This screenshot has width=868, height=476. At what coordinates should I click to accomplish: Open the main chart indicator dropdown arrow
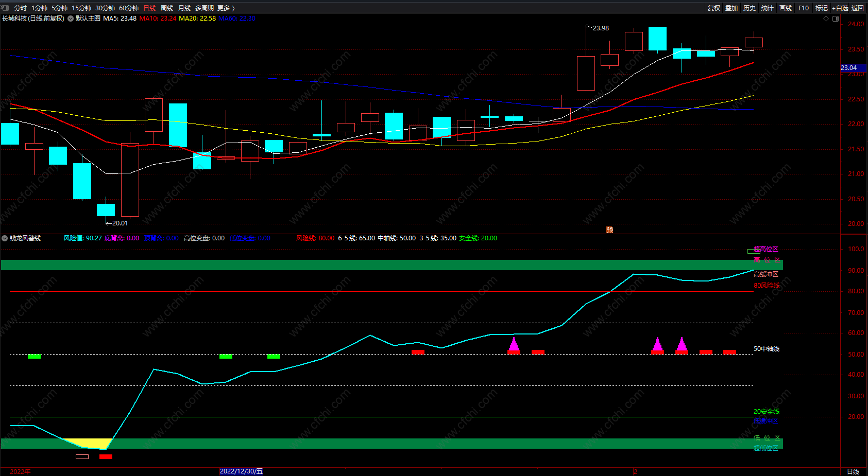[x=71, y=19]
